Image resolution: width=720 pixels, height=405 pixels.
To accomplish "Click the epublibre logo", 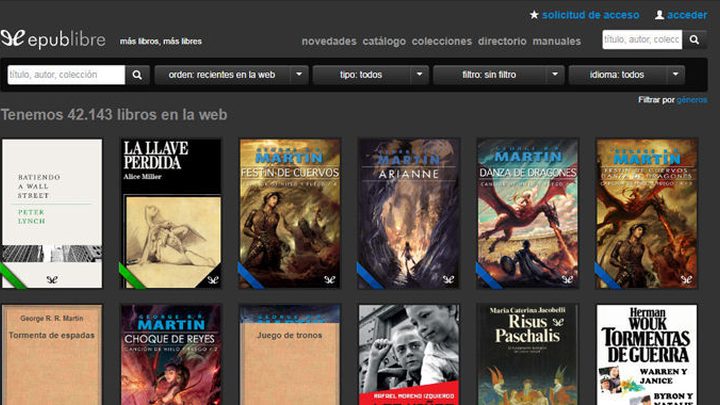I will pos(53,40).
